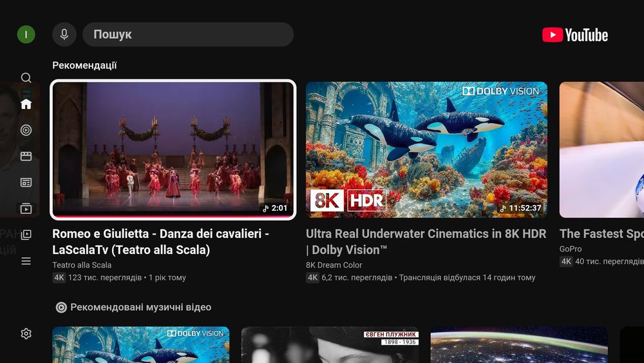Open the GoPro channel name
644x363 pixels.
pos(571,249)
